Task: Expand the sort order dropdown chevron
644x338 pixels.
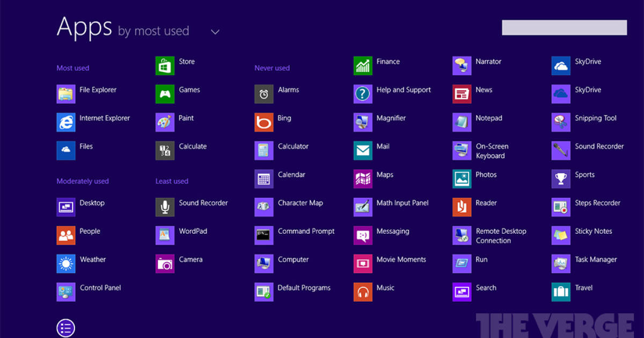Action: pos(215,32)
